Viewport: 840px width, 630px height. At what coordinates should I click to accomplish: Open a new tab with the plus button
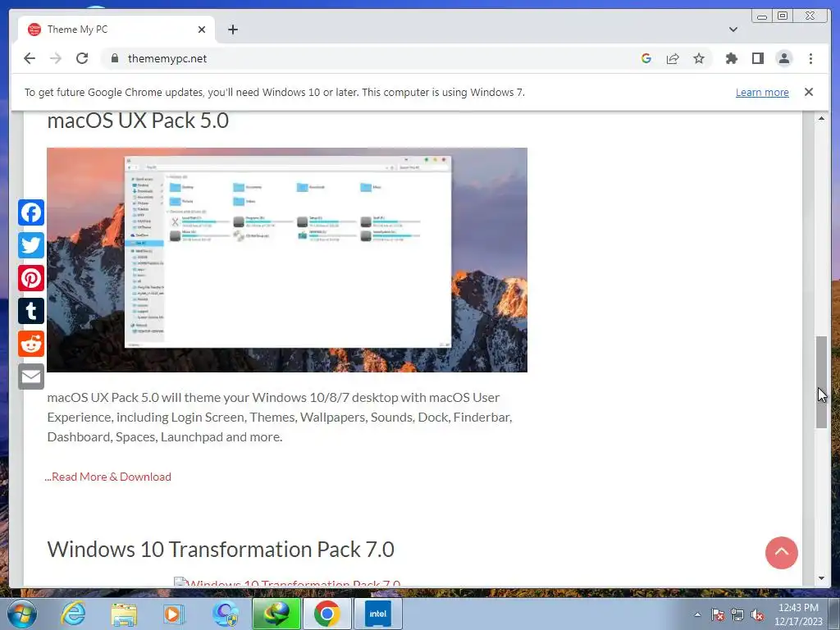(232, 30)
